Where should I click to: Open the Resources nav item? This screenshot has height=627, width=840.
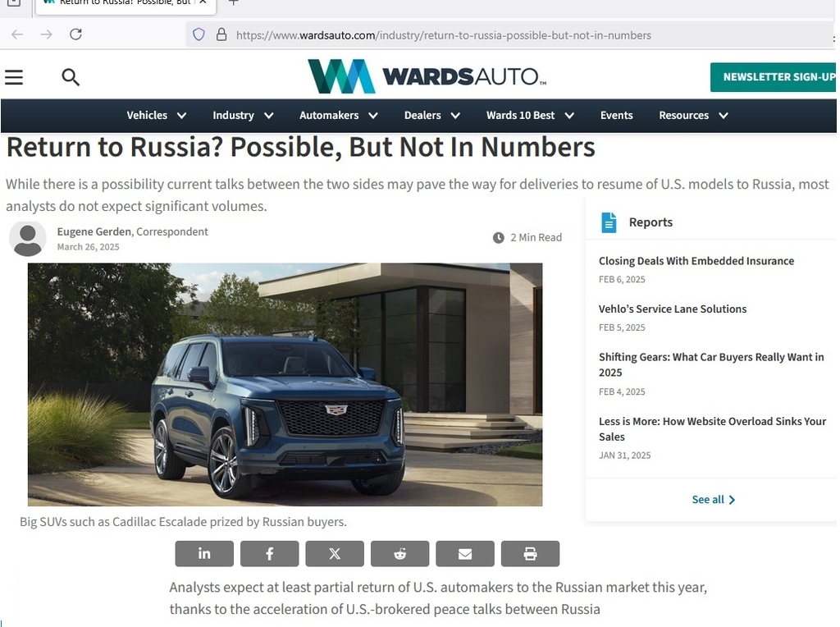[x=683, y=115]
